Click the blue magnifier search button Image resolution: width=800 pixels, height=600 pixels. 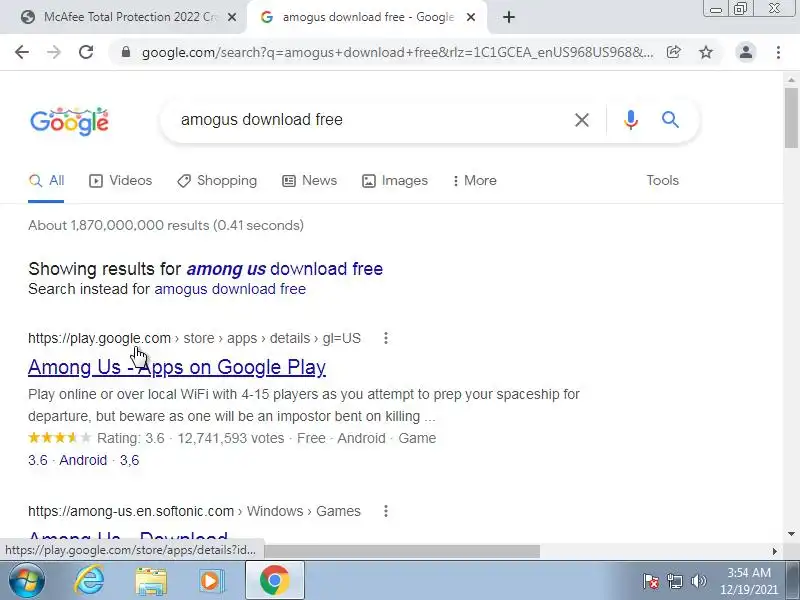coord(670,120)
